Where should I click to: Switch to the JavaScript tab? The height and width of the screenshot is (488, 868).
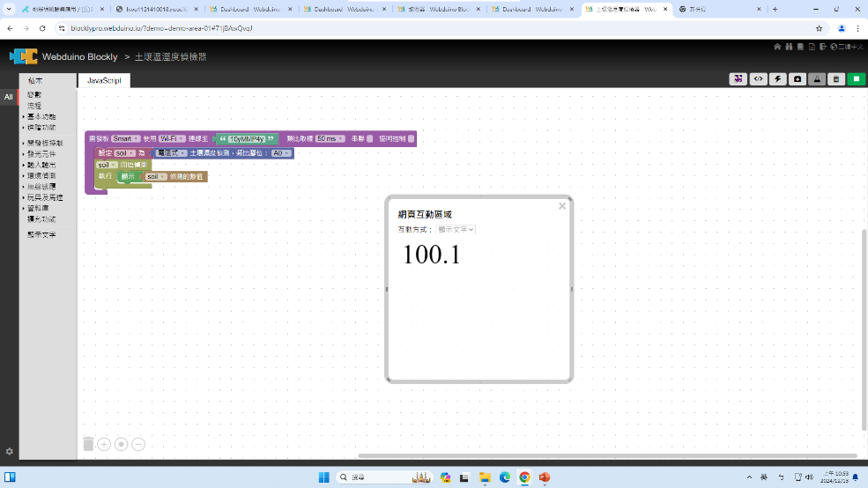pos(104,80)
